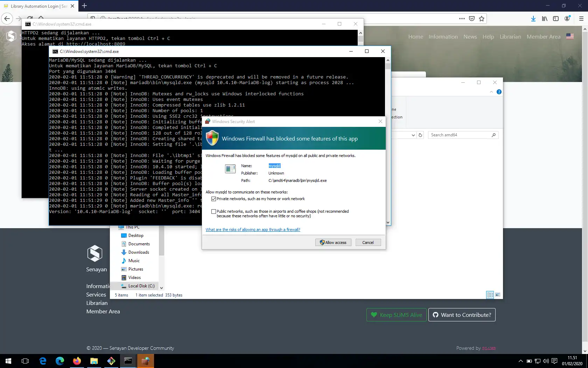Launch Firefox from the taskbar
The height and width of the screenshot is (368, 588).
pos(77,361)
